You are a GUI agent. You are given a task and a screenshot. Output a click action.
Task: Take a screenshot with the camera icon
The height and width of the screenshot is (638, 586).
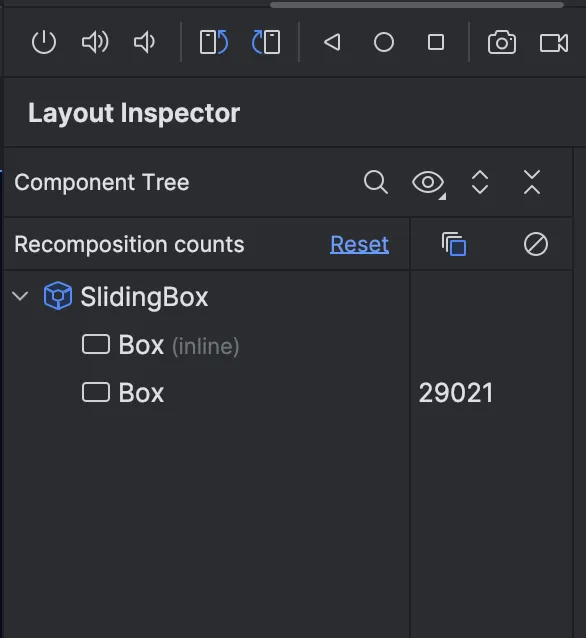click(502, 42)
